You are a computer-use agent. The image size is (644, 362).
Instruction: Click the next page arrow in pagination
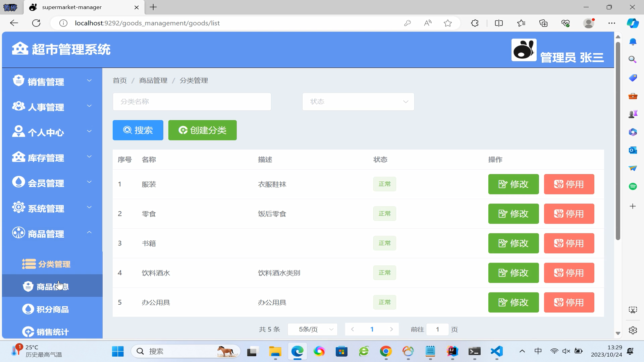tap(391, 329)
